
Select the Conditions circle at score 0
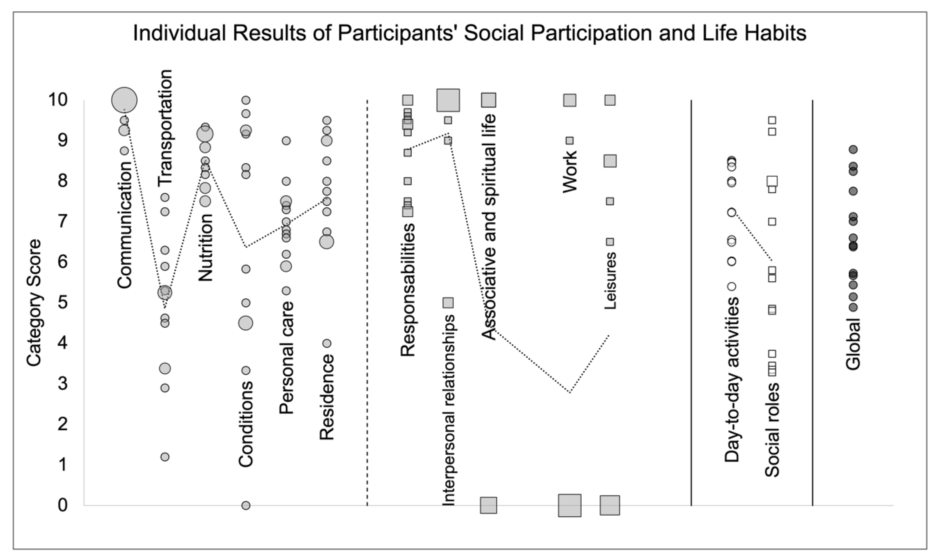click(246, 505)
